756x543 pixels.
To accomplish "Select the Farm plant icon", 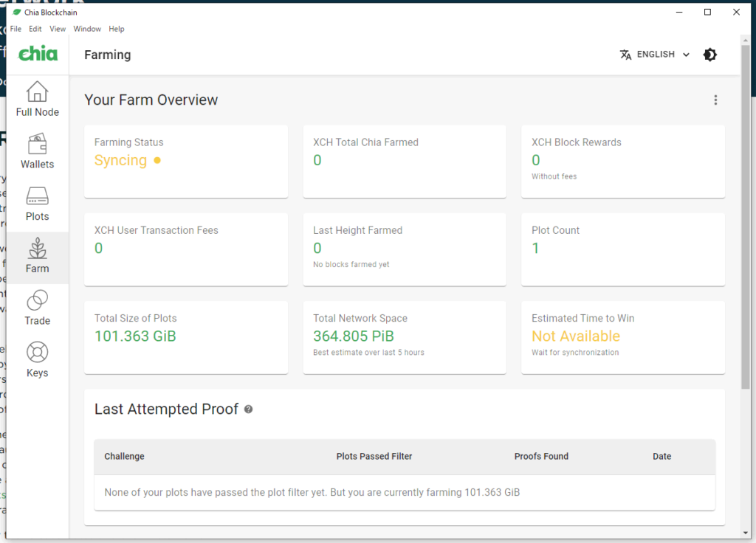I will tap(37, 249).
